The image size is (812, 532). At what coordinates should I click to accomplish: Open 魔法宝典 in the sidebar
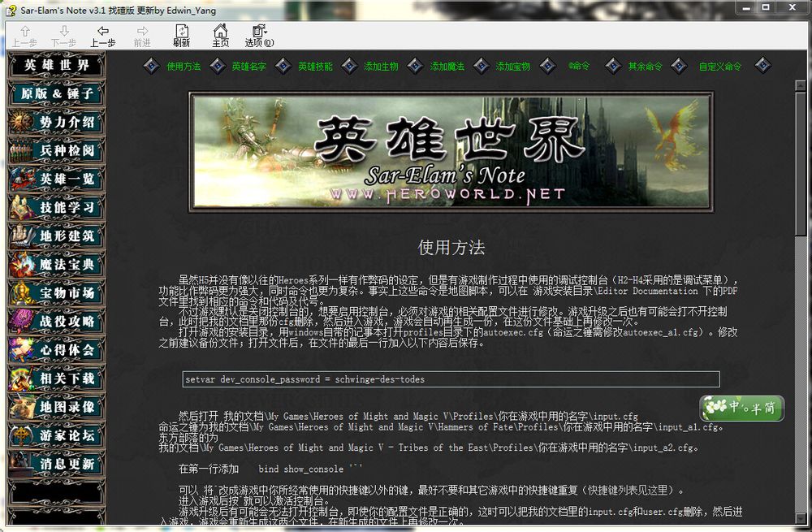[57, 265]
